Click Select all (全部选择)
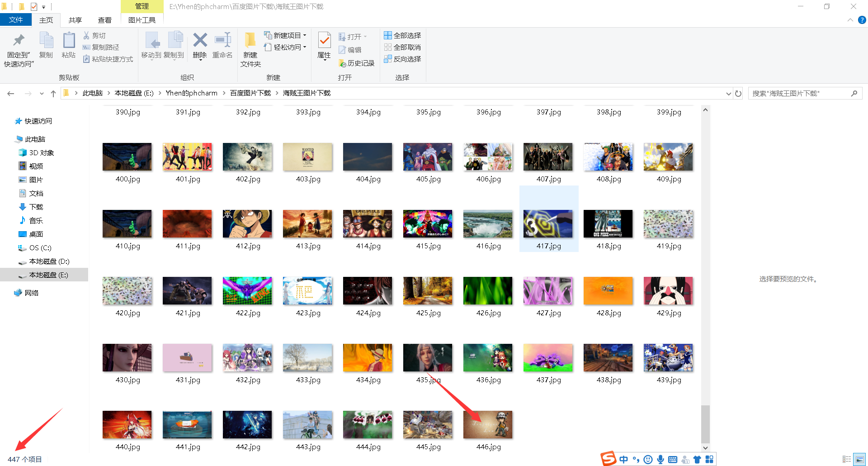 click(402, 35)
